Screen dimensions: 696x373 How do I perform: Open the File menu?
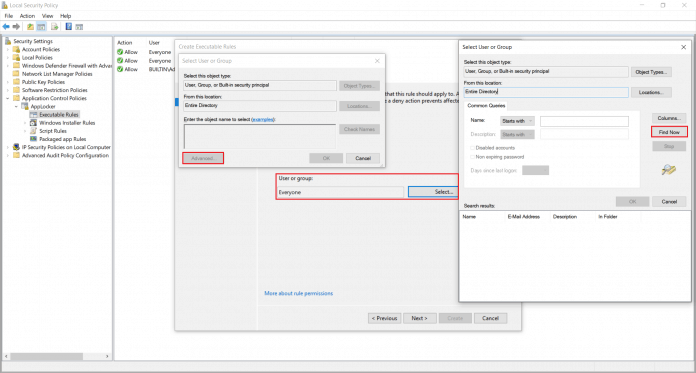coord(9,16)
